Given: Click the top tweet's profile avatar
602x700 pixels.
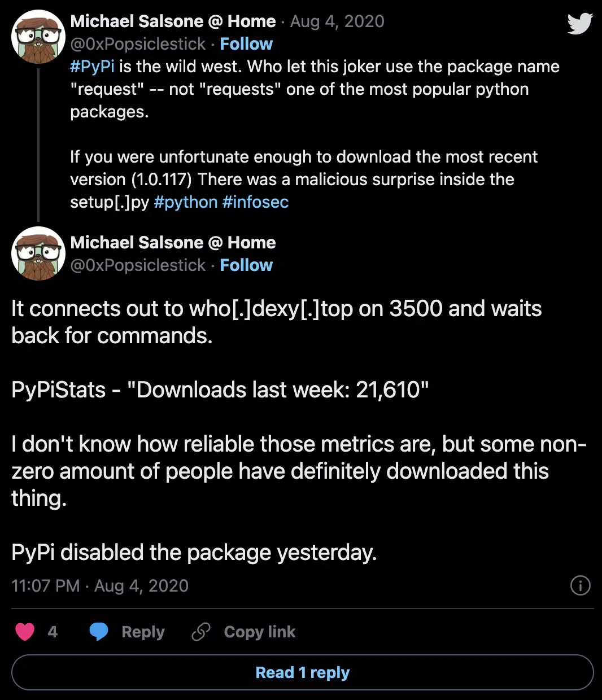Looking at the screenshot, I should [x=38, y=36].
